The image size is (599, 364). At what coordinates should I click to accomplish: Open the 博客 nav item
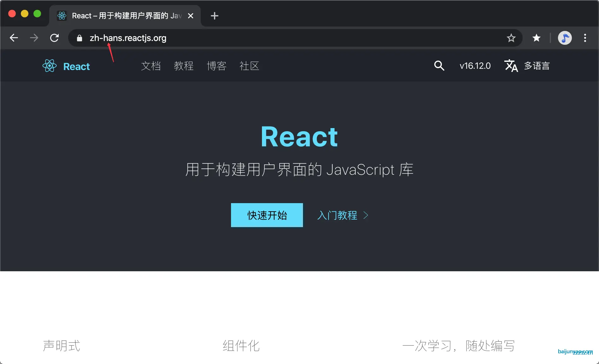[216, 66]
